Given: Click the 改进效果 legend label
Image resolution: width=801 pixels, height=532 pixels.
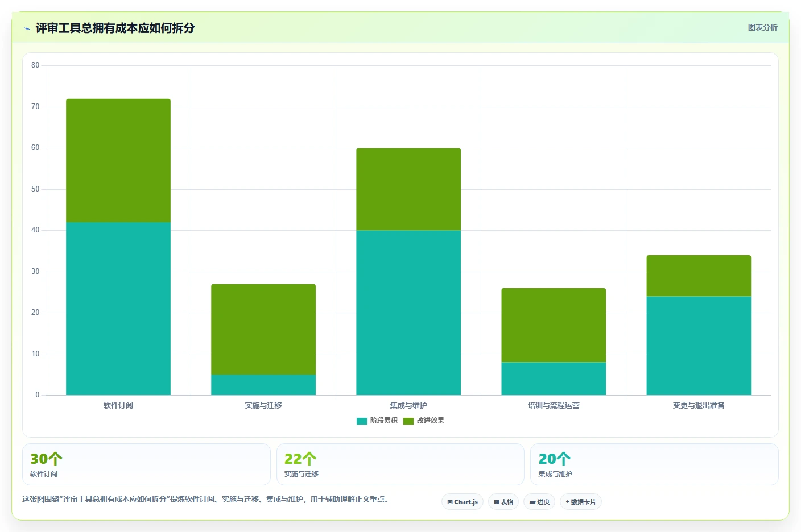Looking at the screenshot, I should click(x=430, y=421).
